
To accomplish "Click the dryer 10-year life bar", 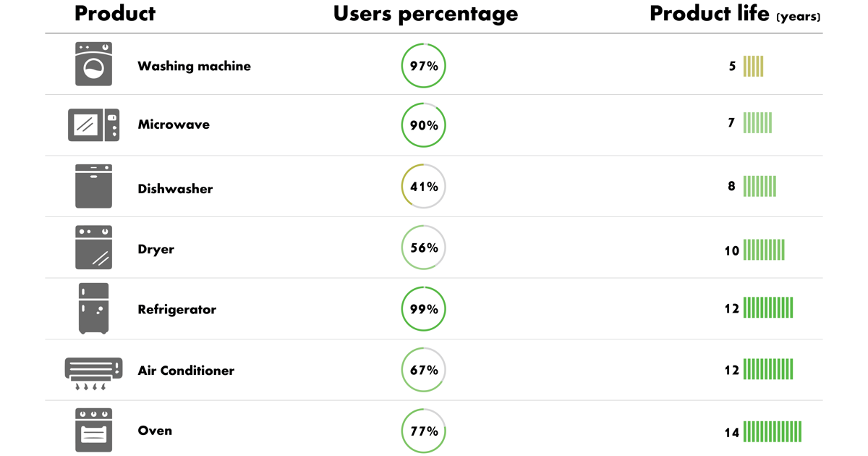I will (x=764, y=250).
